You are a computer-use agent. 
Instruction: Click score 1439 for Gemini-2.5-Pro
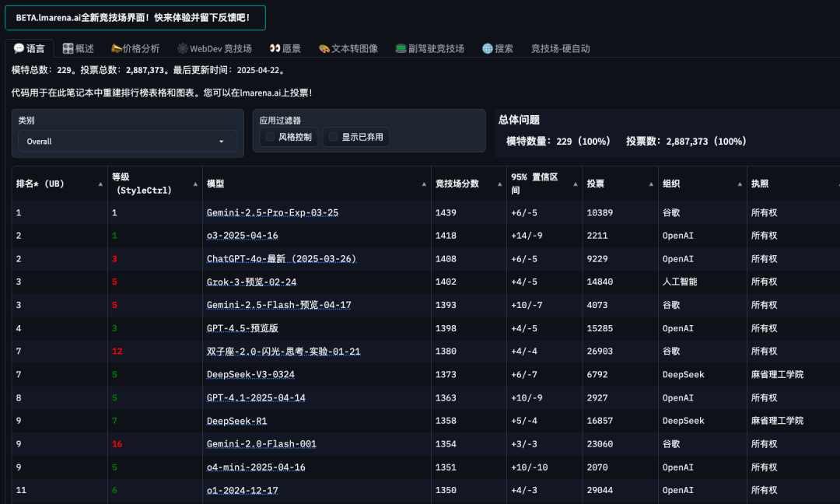446,212
